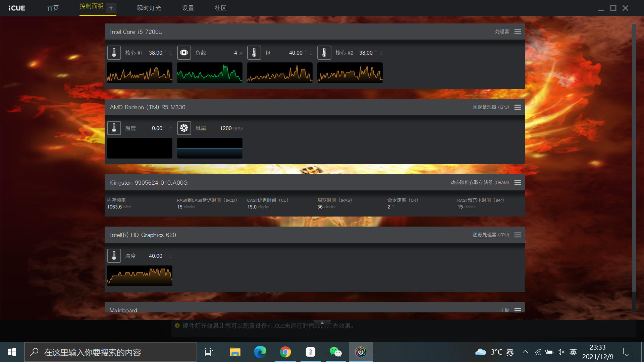This screenshot has width=644, height=362.
Task: Click 包 temperature thermometer icon
Action: coord(254,53)
